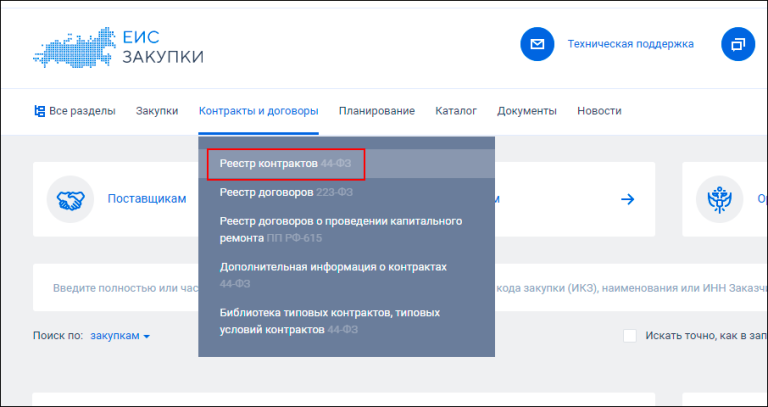Open Все разделы sections menu
This screenshot has height=407, width=768.
74,111
